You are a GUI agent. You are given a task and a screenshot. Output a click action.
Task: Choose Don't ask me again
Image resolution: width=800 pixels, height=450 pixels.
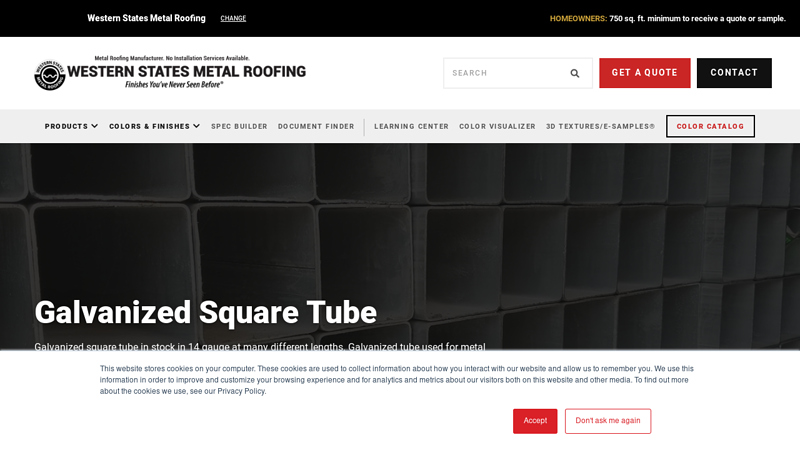click(x=608, y=421)
